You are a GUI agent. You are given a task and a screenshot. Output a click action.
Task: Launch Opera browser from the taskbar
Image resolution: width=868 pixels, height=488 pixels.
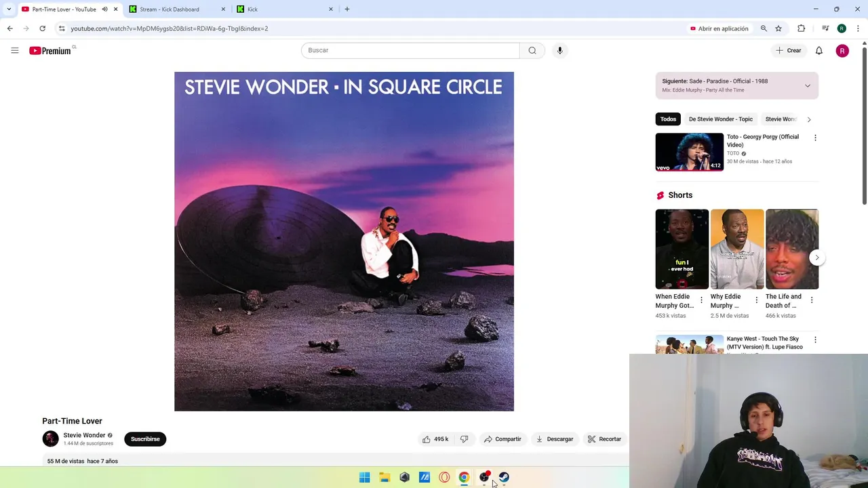(444, 477)
